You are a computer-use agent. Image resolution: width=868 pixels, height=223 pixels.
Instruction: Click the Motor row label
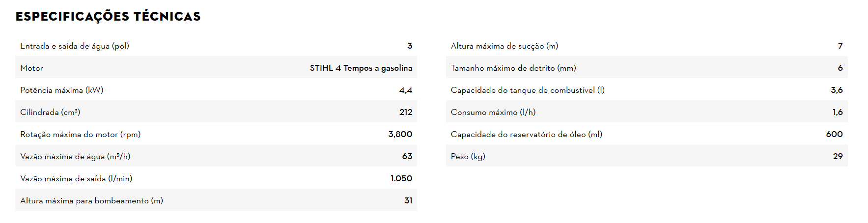[32, 68]
